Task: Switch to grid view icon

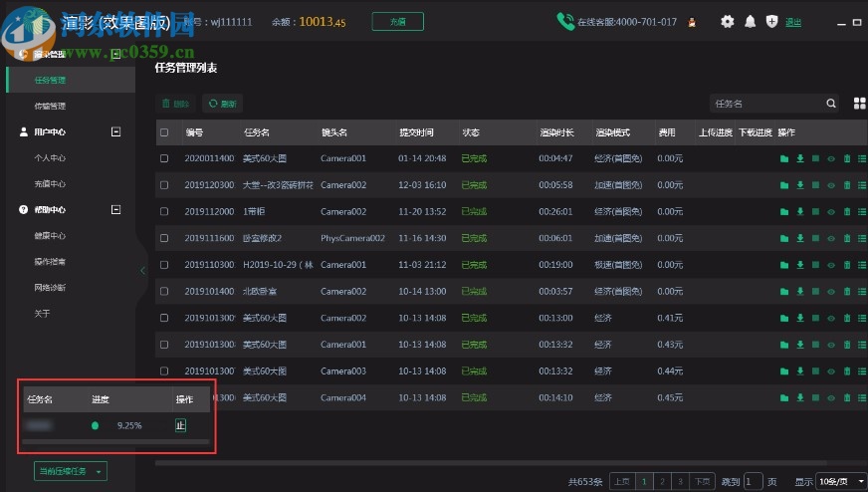Action: pyautogui.click(x=859, y=104)
